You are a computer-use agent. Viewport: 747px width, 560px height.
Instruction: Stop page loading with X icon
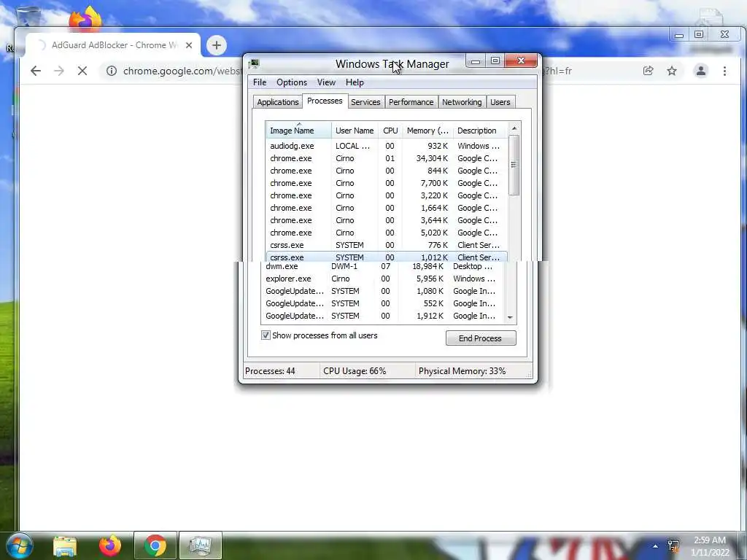[x=82, y=71]
